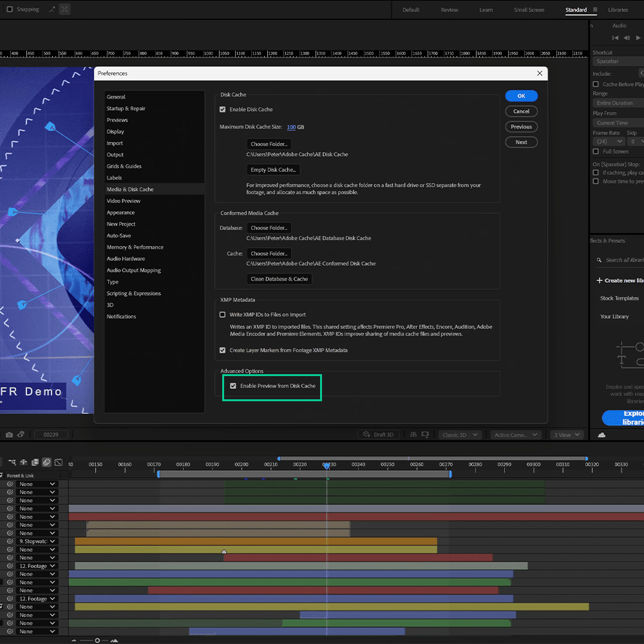Image resolution: width=644 pixels, height=644 pixels.
Task: Close the Preferences dialog with X
Action: tap(540, 73)
